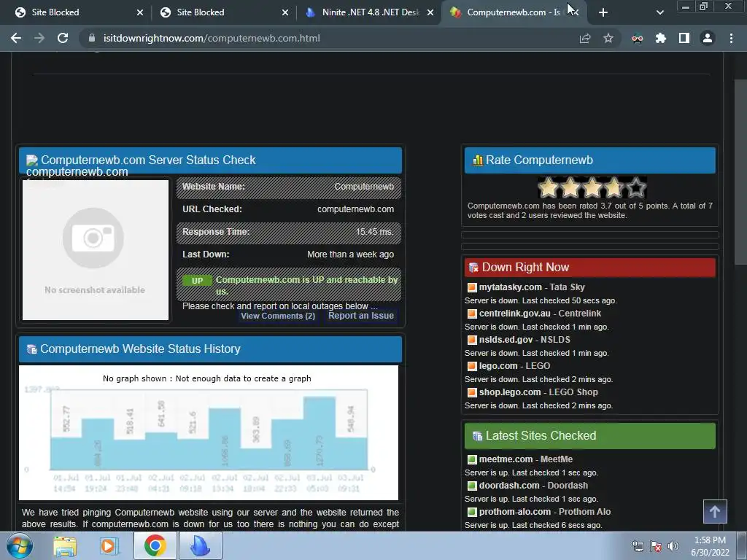Image resolution: width=747 pixels, height=560 pixels.
Task: Click the Last Down value text
Action: 351,254
